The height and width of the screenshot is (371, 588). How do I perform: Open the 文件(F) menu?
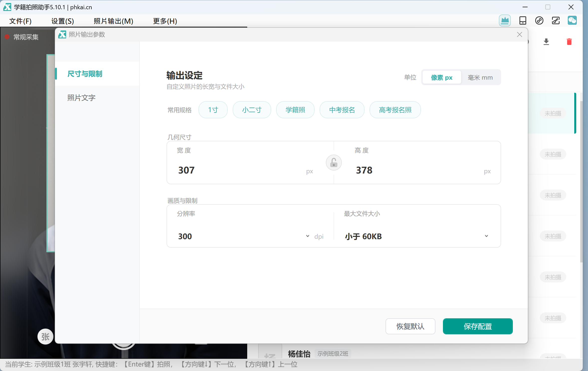point(20,21)
